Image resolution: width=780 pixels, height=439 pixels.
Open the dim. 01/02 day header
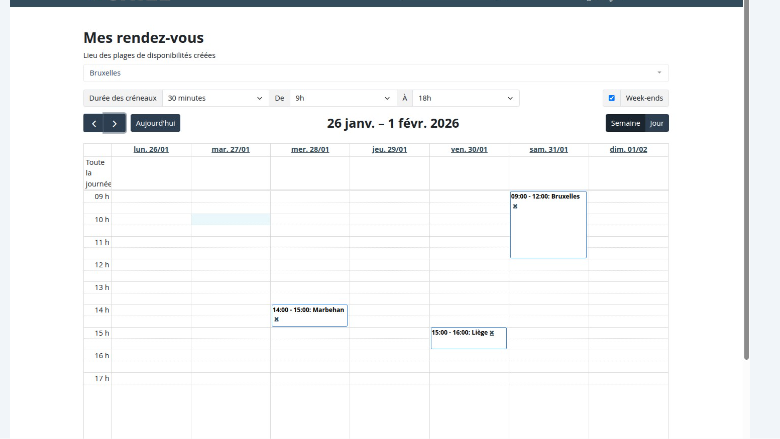pyautogui.click(x=628, y=149)
